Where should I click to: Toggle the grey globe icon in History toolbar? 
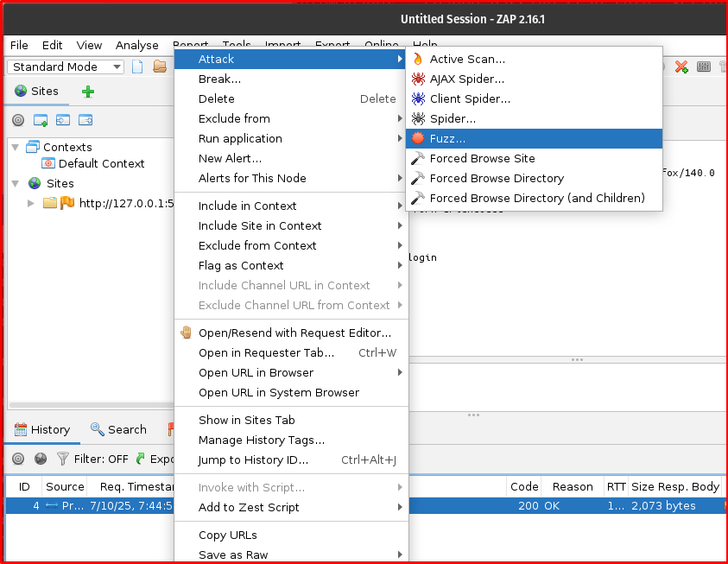41,459
